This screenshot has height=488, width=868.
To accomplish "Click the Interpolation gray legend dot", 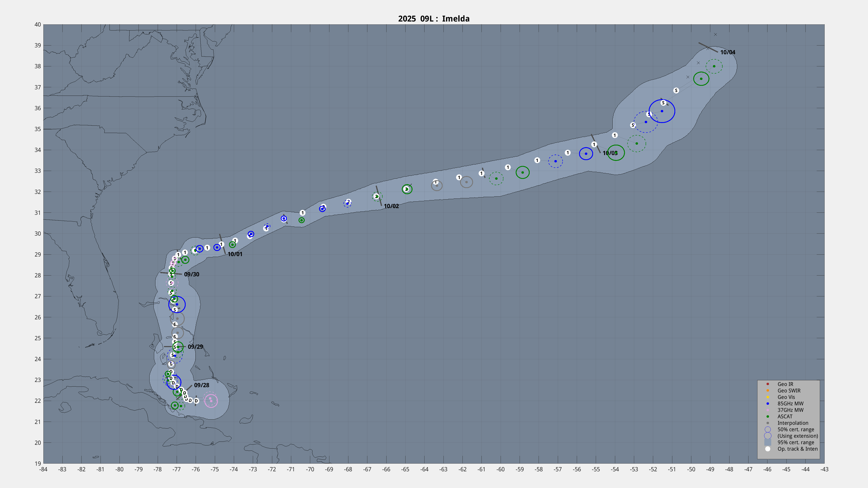I will [768, 423].
